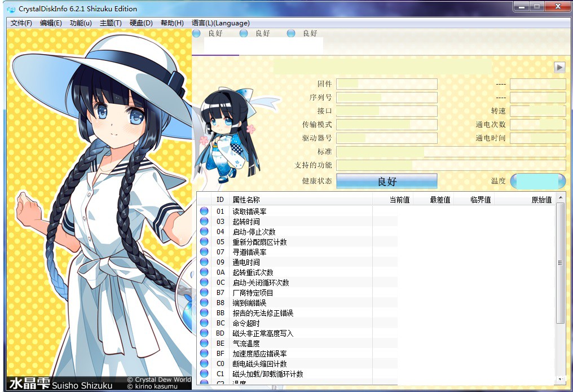
Task: Open the 硬盘(D) menu
Action: 141,23
